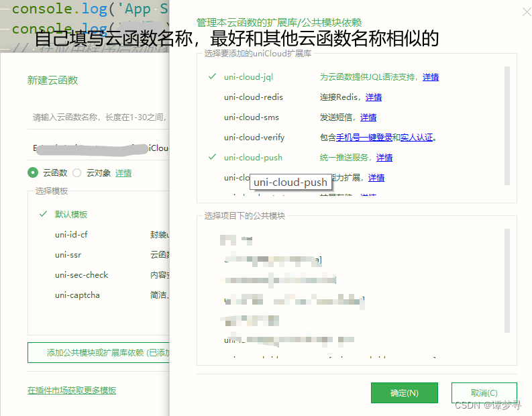Select the 云函数 radio button
Viewport: 532px width, 416px height.
tap(33, 172)
